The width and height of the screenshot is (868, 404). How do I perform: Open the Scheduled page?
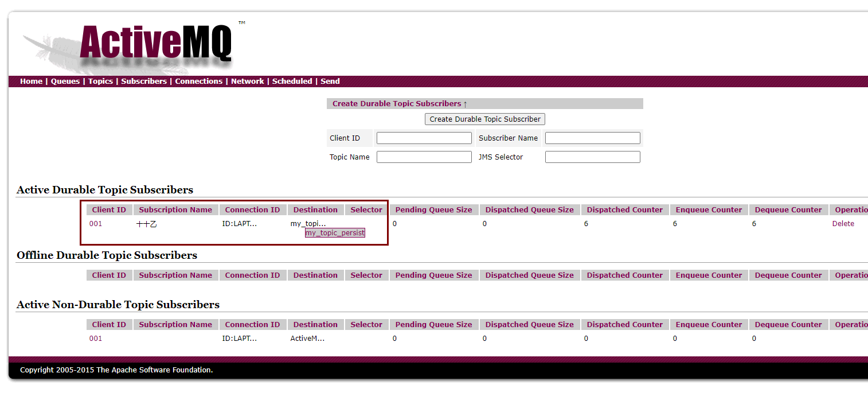point(292,81)
